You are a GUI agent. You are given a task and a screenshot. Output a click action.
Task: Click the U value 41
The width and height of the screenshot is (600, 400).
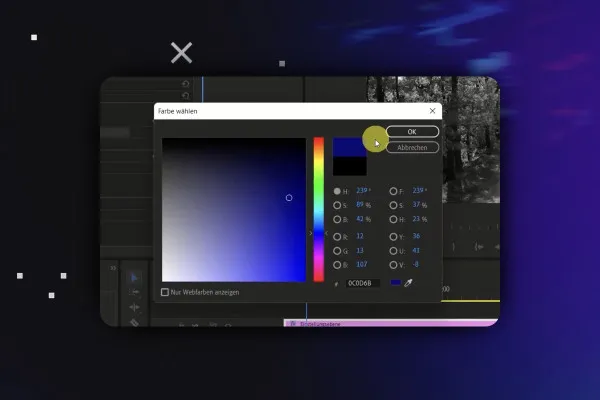(x=416, y=250)
